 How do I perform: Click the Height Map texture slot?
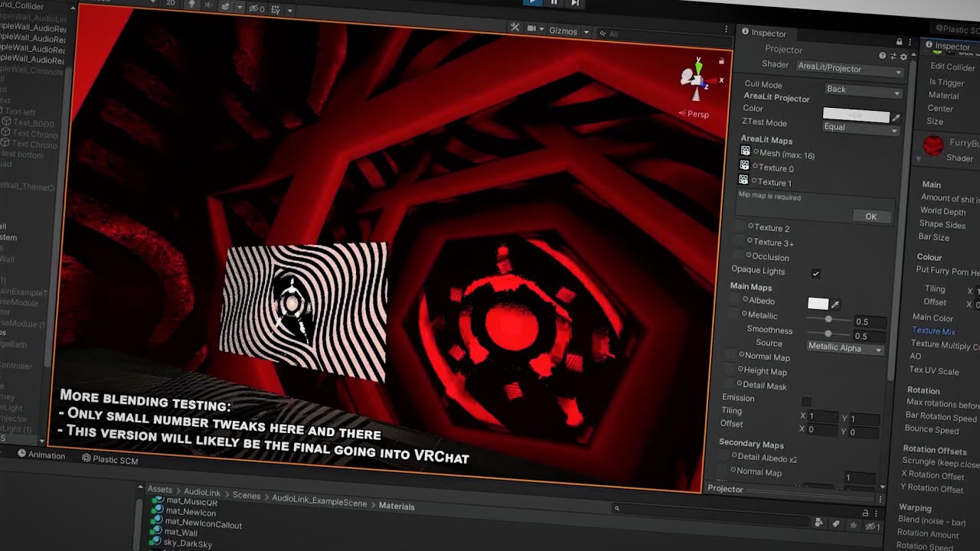point(730,370)
